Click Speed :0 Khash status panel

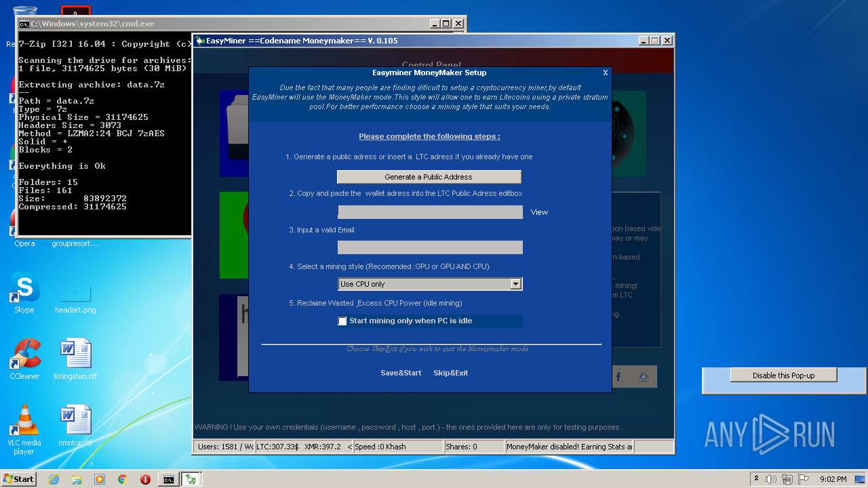point(398,447)
